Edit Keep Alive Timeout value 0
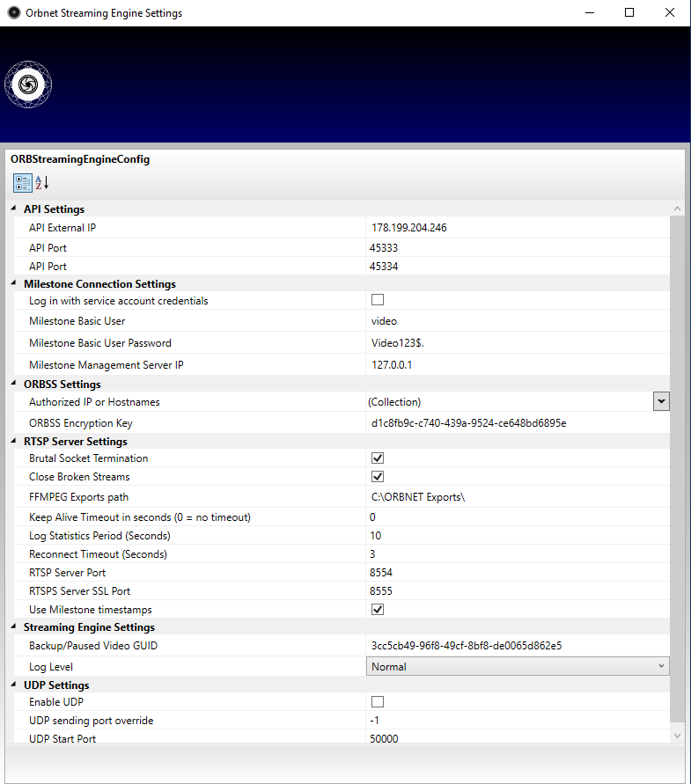Screen dimensions: 691x784 coord(518,517)
